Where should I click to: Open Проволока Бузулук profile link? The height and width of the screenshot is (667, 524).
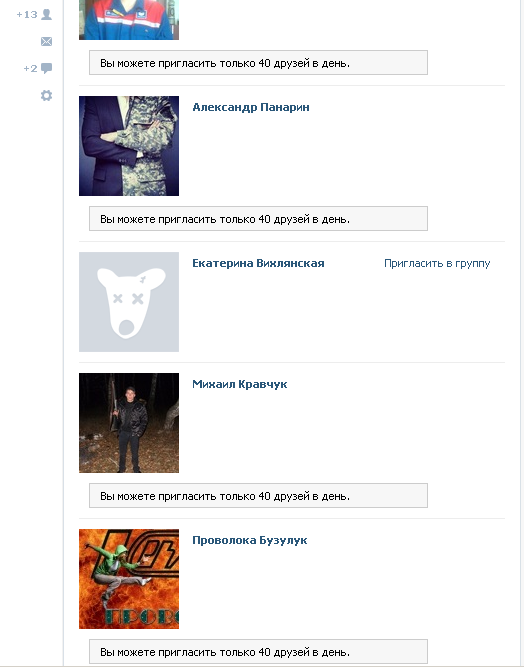[x=250, y=540]
